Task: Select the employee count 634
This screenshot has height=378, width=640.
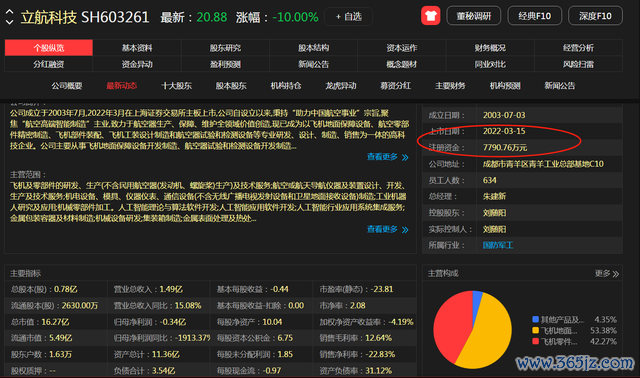Action: click(x=489, y=180)
